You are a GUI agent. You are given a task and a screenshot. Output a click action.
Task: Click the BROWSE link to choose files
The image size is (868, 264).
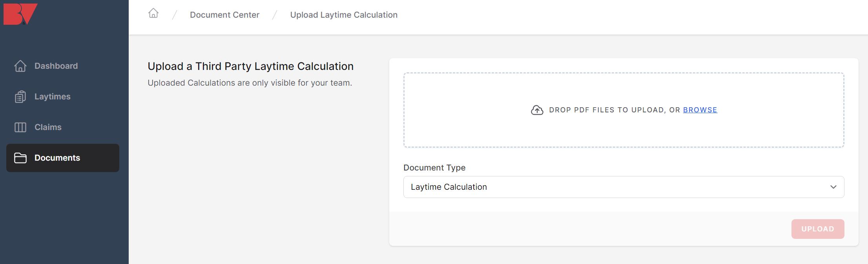700,110
